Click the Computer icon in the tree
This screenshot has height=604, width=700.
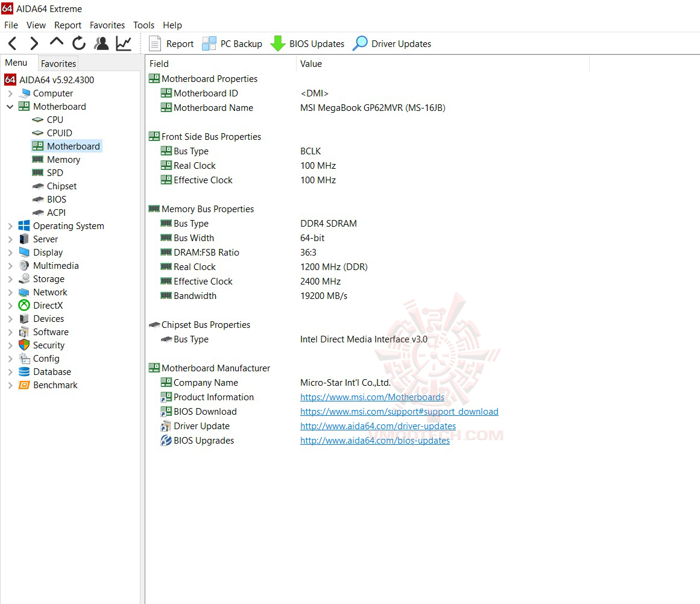tap(25, 93)
